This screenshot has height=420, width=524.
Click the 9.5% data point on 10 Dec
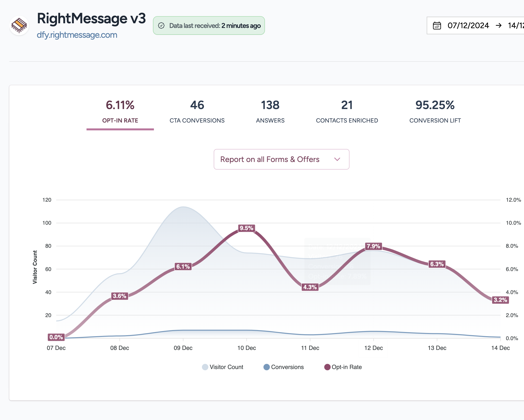247,228
